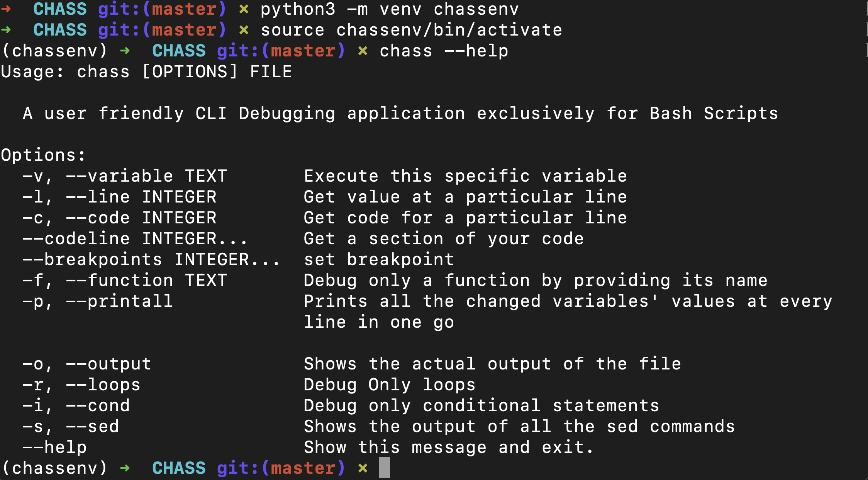Click the red prompt arrow on the first line
The height and width of the screenshot is (480, 868).
click(5, 9)
